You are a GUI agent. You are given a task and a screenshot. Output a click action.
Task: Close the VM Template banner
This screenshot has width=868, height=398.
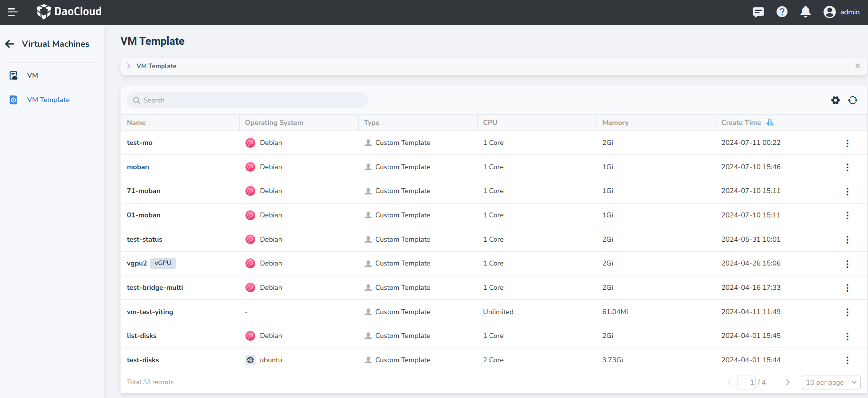pyautogui.click(x=858, y=66)
